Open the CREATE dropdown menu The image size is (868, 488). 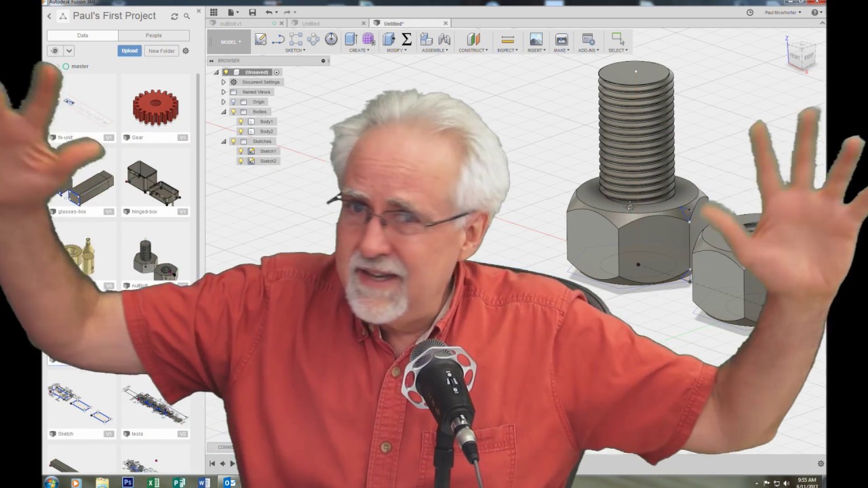pyautogui.click(x=359, y=50)
